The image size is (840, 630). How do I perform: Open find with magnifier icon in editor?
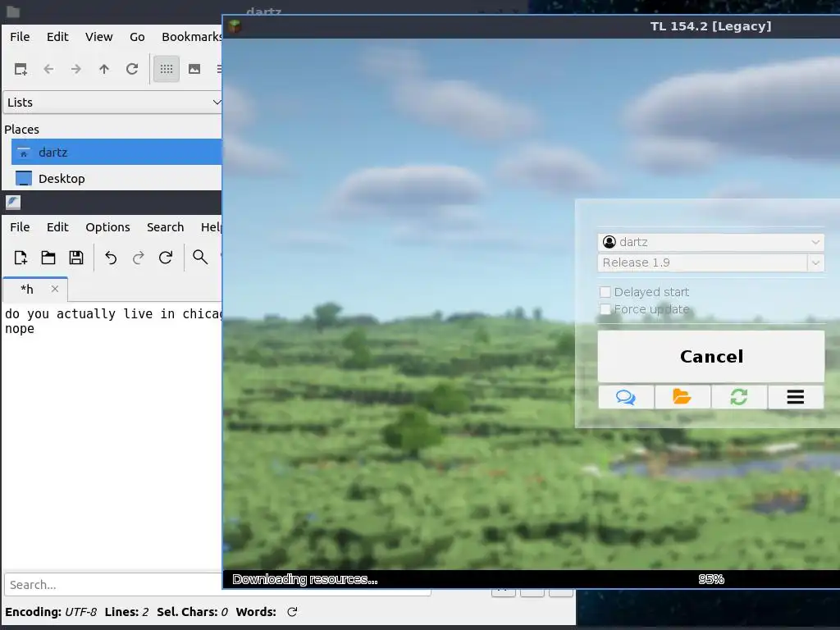pos(200,258)
